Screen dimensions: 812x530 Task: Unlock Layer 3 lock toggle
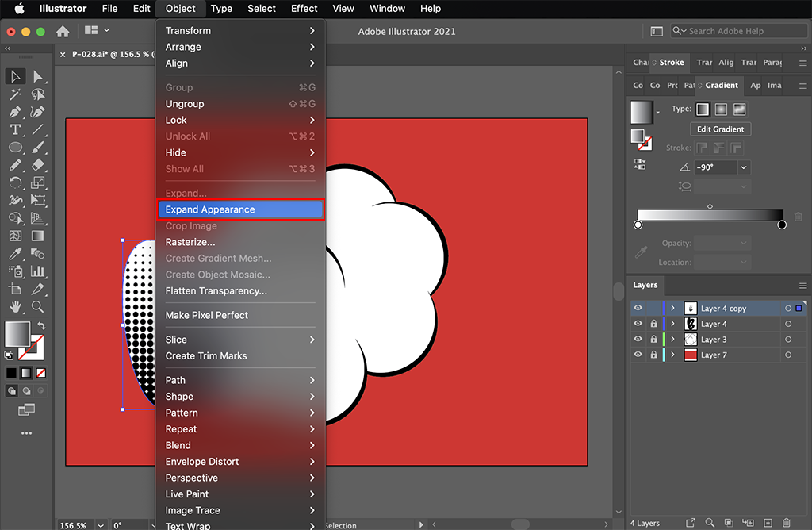tap(653, 339)
